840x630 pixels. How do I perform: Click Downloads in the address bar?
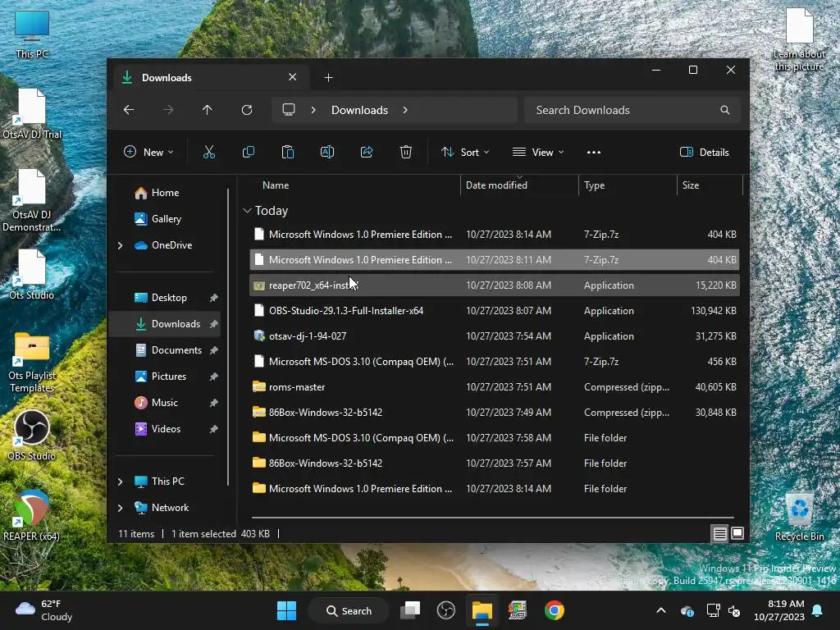359,110
